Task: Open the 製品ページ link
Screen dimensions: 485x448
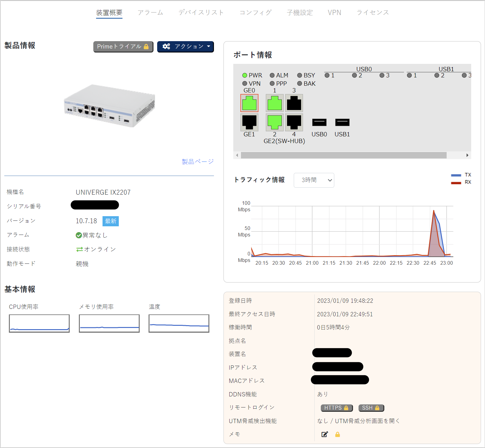Action: pyautogui.click(x=197, y=162)
